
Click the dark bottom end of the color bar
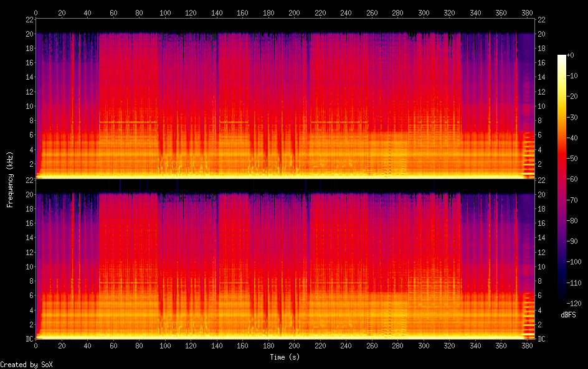(x=562, y=301)
